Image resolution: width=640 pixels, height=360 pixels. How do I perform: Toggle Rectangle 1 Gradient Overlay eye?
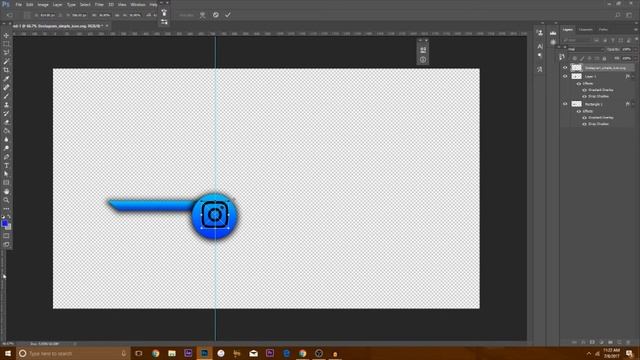[584, 118]
